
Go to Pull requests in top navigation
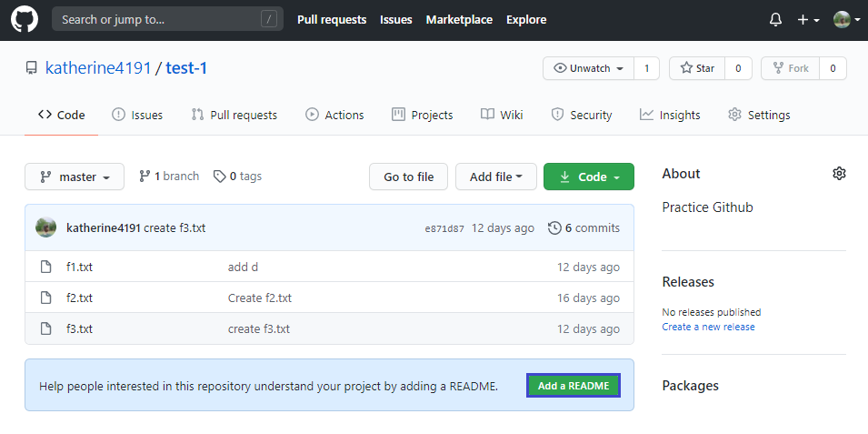(332, 19)
